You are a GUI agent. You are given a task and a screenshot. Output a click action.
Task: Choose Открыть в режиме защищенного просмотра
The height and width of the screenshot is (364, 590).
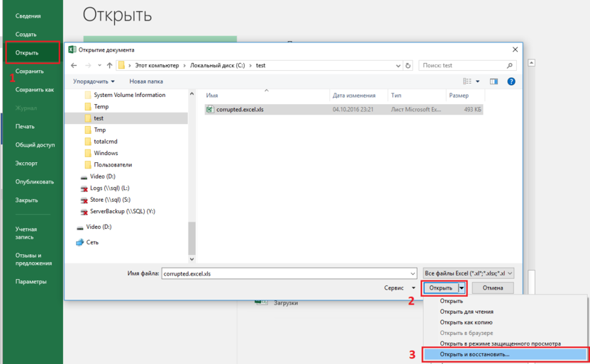pyautogui.click(x=501, y=343)
